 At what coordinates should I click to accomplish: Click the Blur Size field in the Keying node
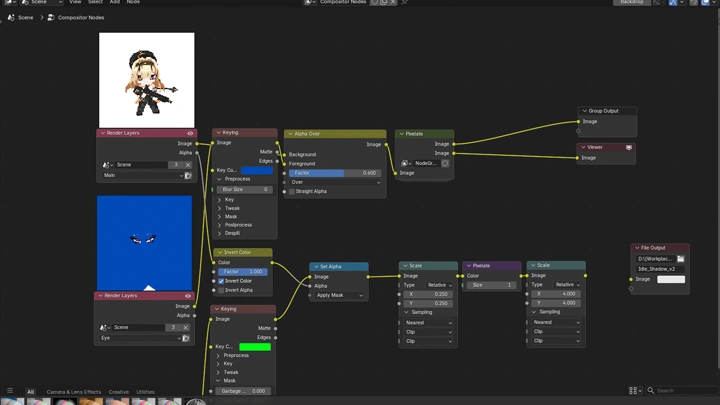[244, 190]
